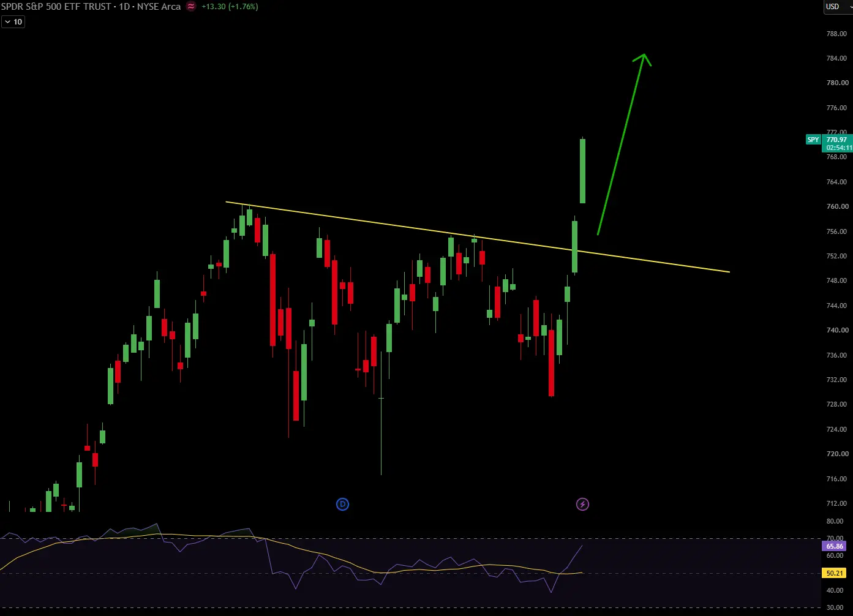Open the USD currency dropdown
Image resolution: width=853 pixels, height=616 pixels.
click(x=837, y=7)
